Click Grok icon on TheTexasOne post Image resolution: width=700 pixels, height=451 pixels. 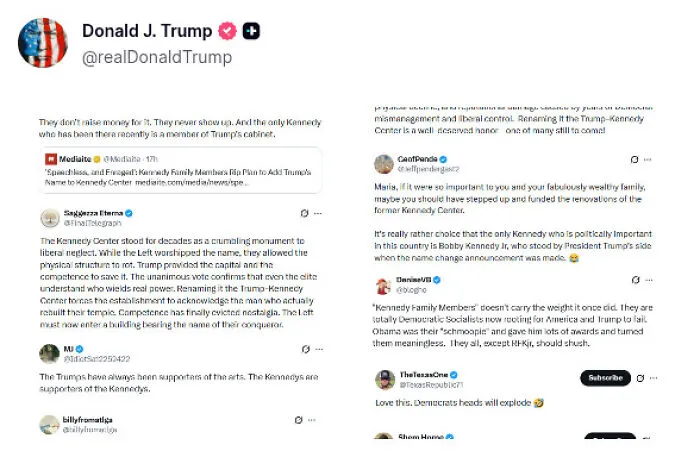[640, 378]
